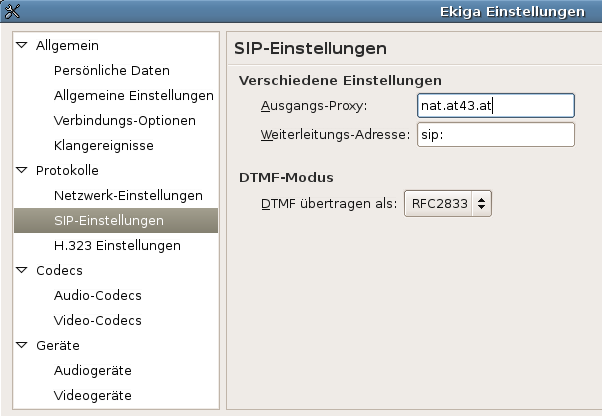Open the DTMF übertragen als dropdown
This screenshot has width=602, height=416.
tap(449, 204)
